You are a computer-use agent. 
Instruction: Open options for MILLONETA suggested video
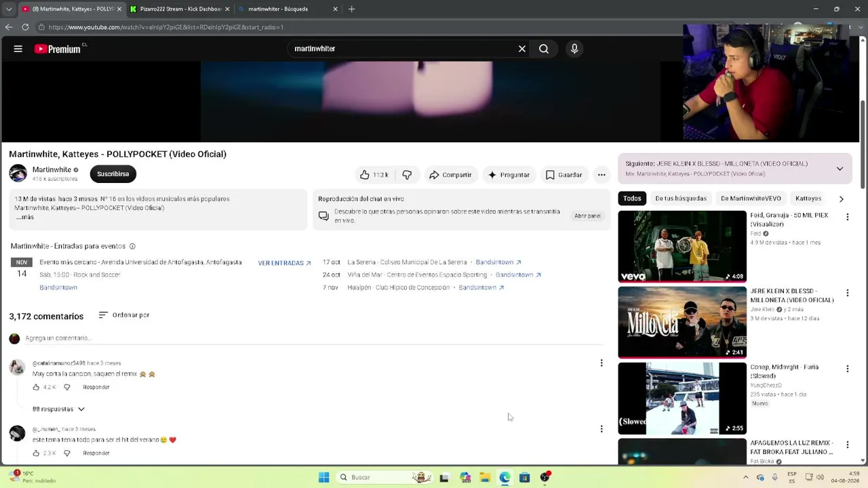pos(847,293)
